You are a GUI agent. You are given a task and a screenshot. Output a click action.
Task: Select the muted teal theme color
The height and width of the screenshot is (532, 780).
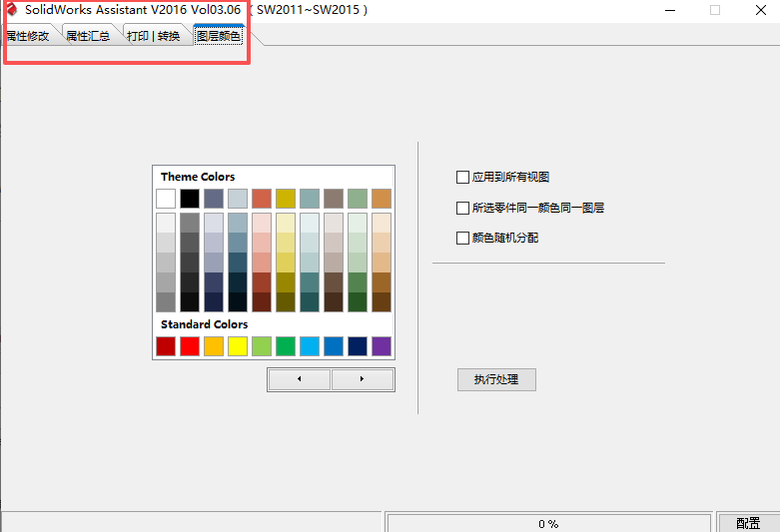pos(310,199)
